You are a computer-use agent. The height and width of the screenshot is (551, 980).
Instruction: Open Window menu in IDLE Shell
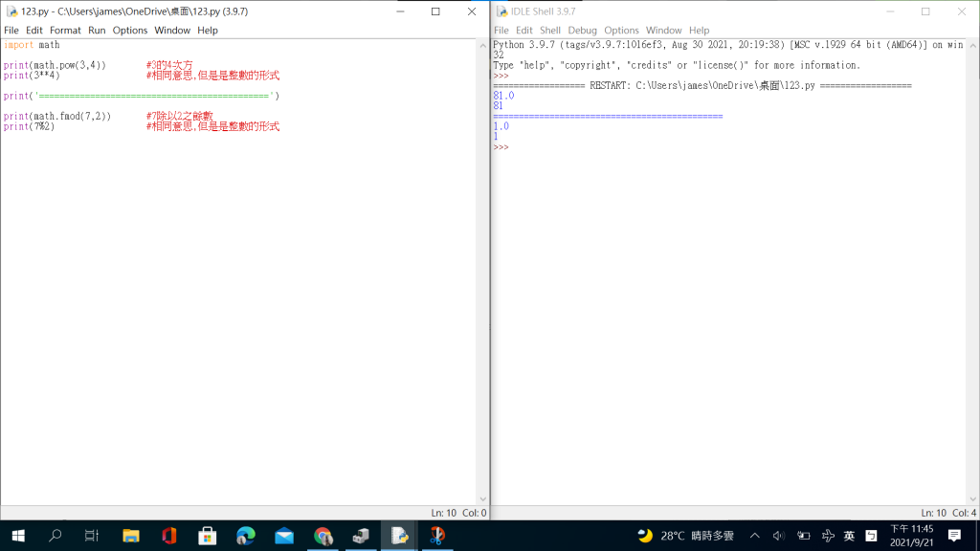(664, 30)
